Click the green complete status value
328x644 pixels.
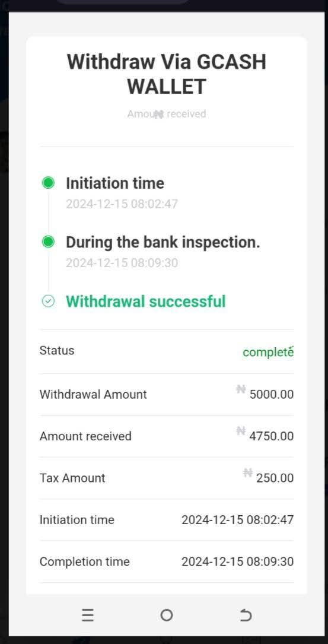(268, 353)
